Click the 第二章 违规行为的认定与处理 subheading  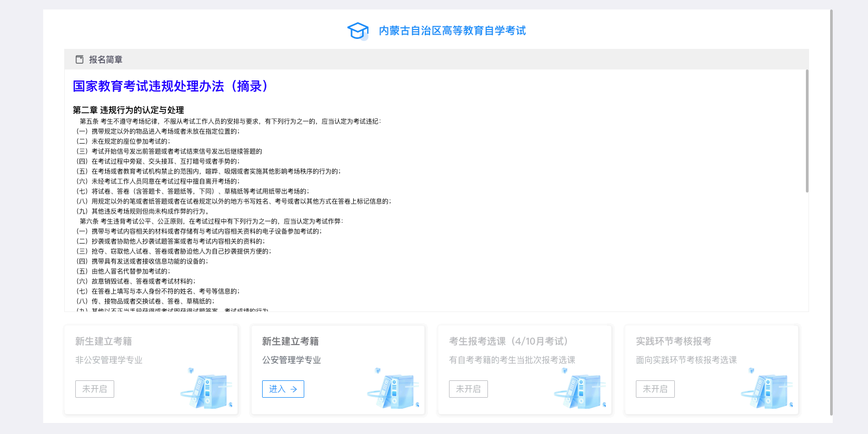click(x=128, y=110)
